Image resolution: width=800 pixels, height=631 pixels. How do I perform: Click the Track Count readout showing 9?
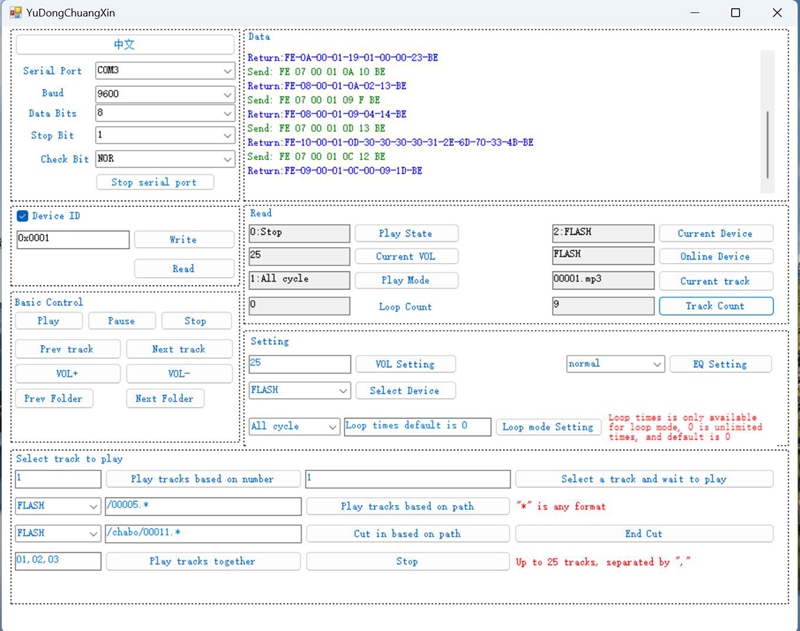click(x=603, y=306)
